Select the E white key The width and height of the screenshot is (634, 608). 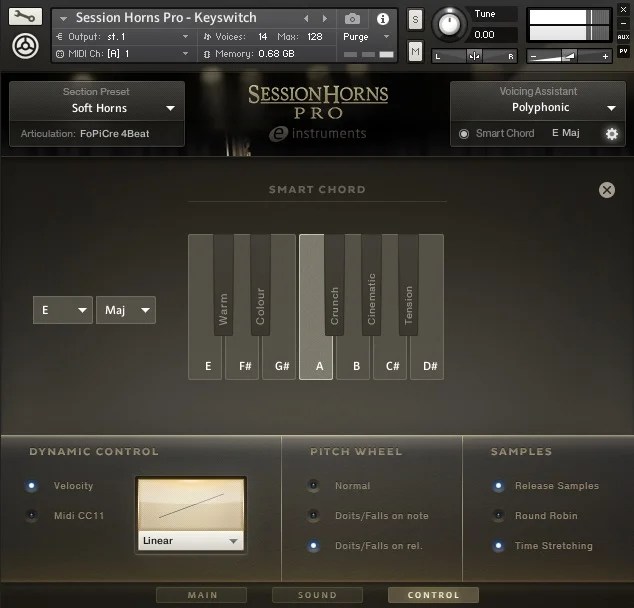coord(205,360)
